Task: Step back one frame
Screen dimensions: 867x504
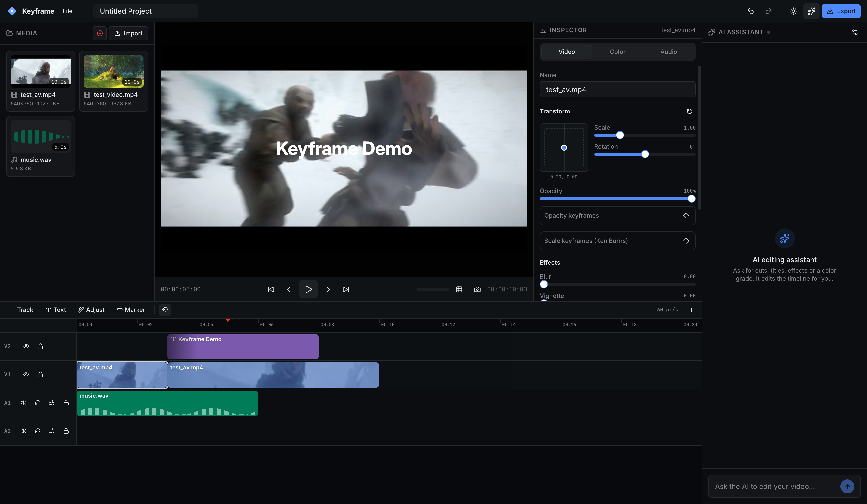Action: pyautogui.click(x=288, y=289)
